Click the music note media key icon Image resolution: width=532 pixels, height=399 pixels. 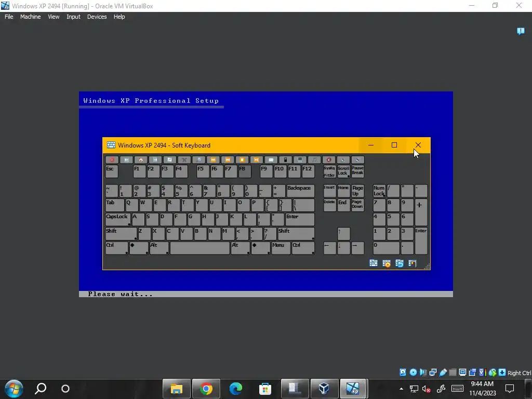click(314, 159)
